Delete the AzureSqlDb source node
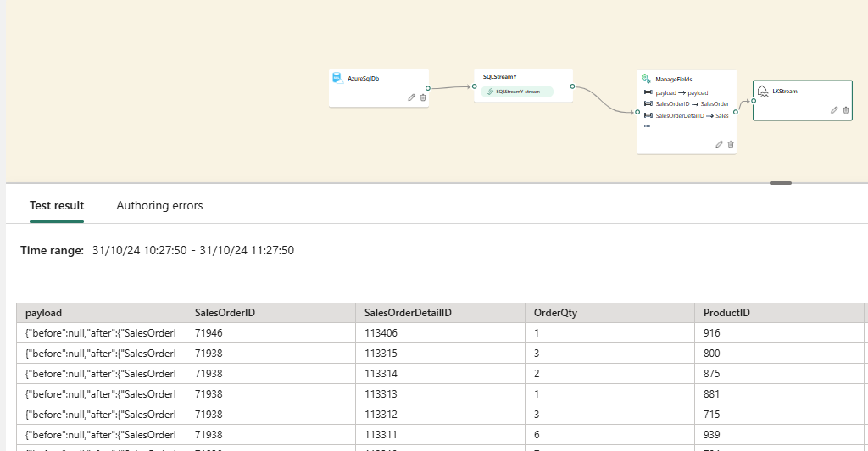868x451 pixels. [x=423, y=97]
